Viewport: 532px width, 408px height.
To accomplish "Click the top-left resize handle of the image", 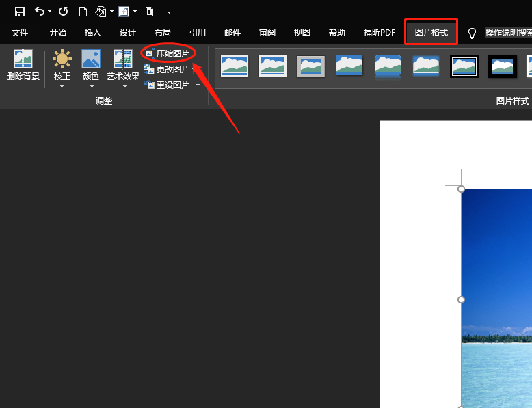I will coord(461,189).
